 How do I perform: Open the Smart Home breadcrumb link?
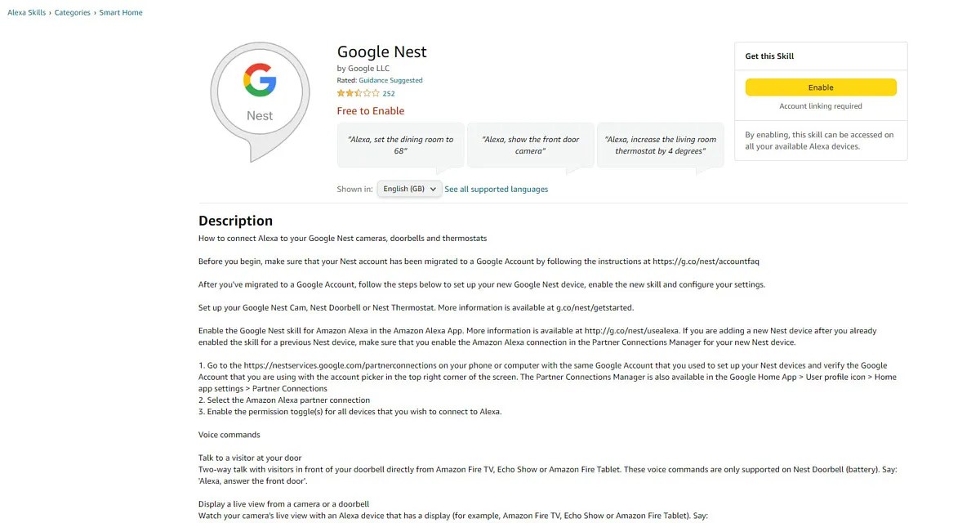[121, 12]
